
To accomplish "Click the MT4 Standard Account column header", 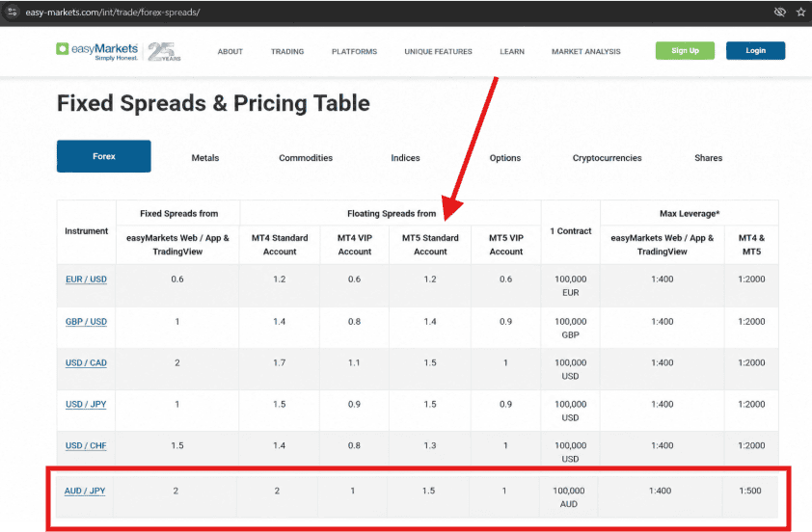I will 280,245.
